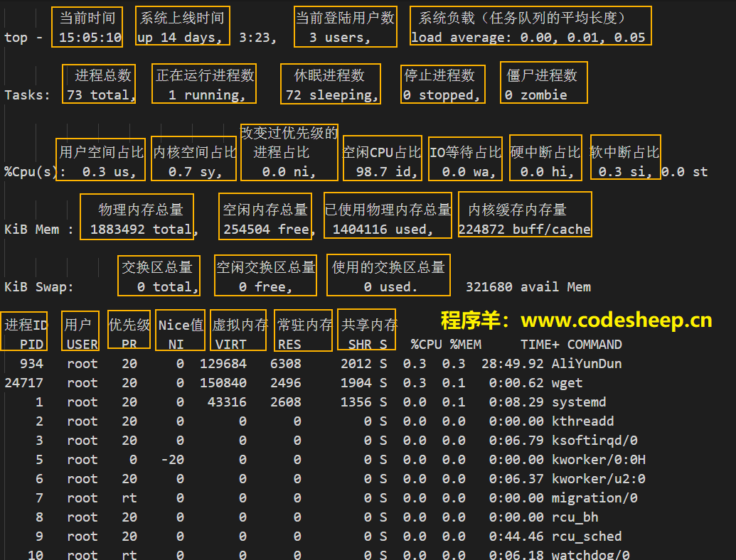Screen dimensions: 736x560
Task: Select the "1883492 total" memory value
Action: pos(141,230)
